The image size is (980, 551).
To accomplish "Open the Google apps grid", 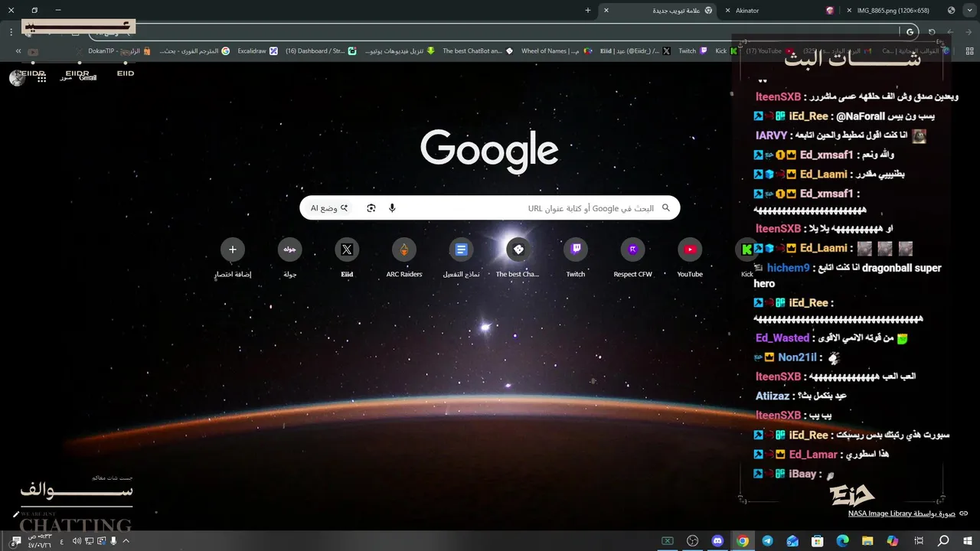I will pyautogui.click(x=41, y=77).
